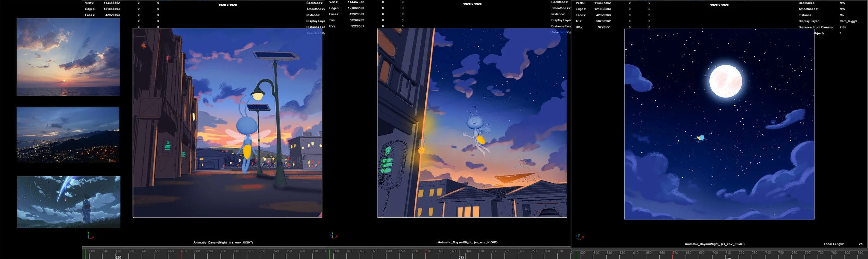Select the N/A value beside Smoothness
This screenshot has height=259, width=868.
pyautogui.click(x=842, y=9)
